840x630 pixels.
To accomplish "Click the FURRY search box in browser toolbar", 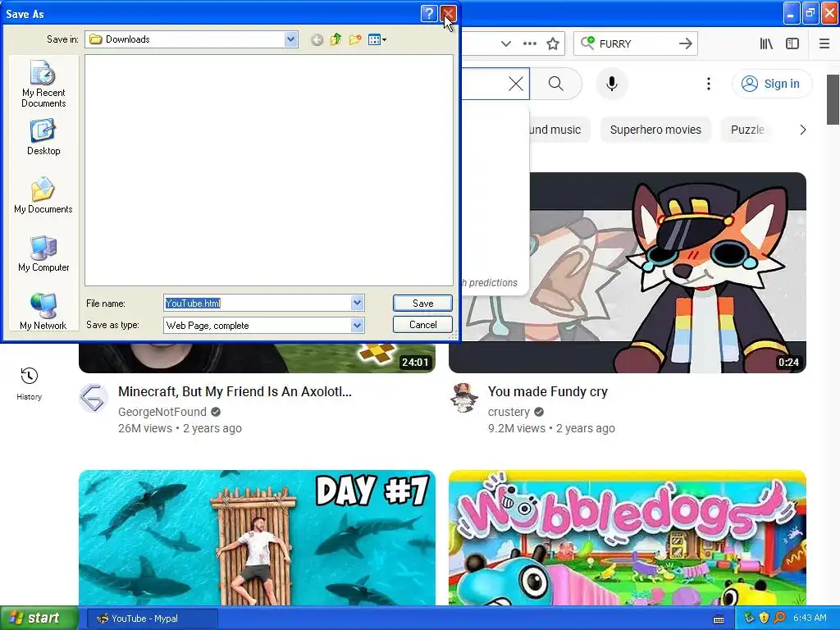I will 635,44.
